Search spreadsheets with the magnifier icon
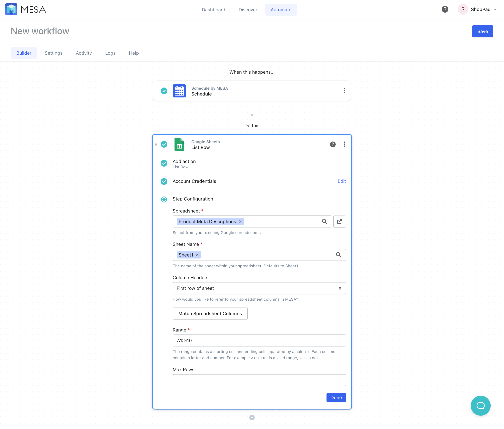The width and height of the screenshot is (504, 429). click(x=324, y=221)
